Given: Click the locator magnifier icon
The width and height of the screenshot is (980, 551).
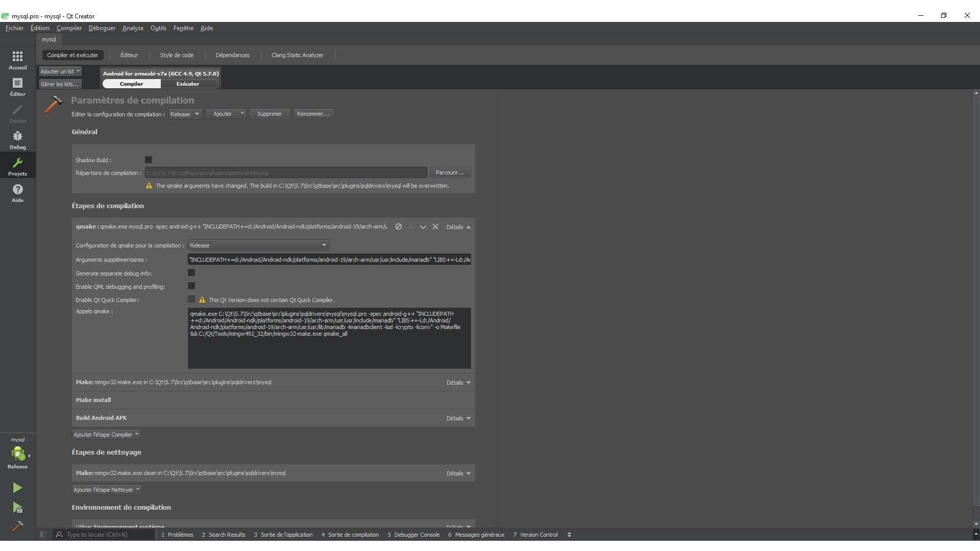Looking at the screenshot, I should pyautogui.click(x=60, y=535).
